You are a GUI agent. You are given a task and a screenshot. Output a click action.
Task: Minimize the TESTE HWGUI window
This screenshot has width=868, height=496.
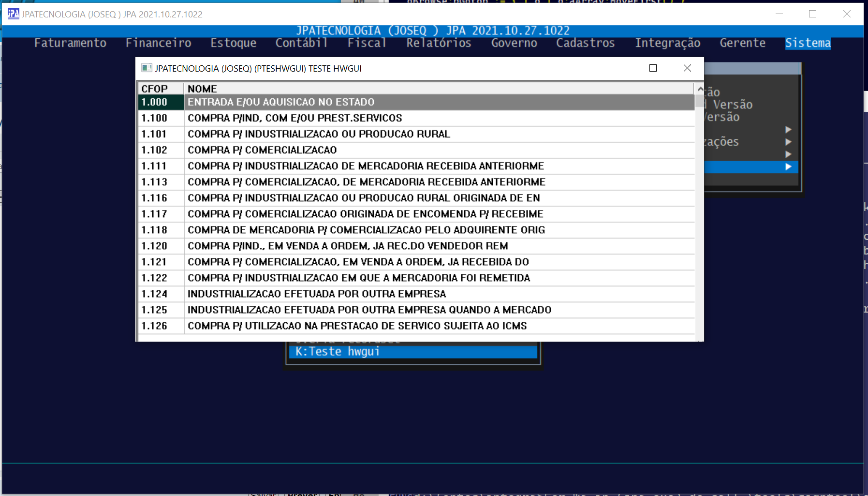tap(619, 68)
